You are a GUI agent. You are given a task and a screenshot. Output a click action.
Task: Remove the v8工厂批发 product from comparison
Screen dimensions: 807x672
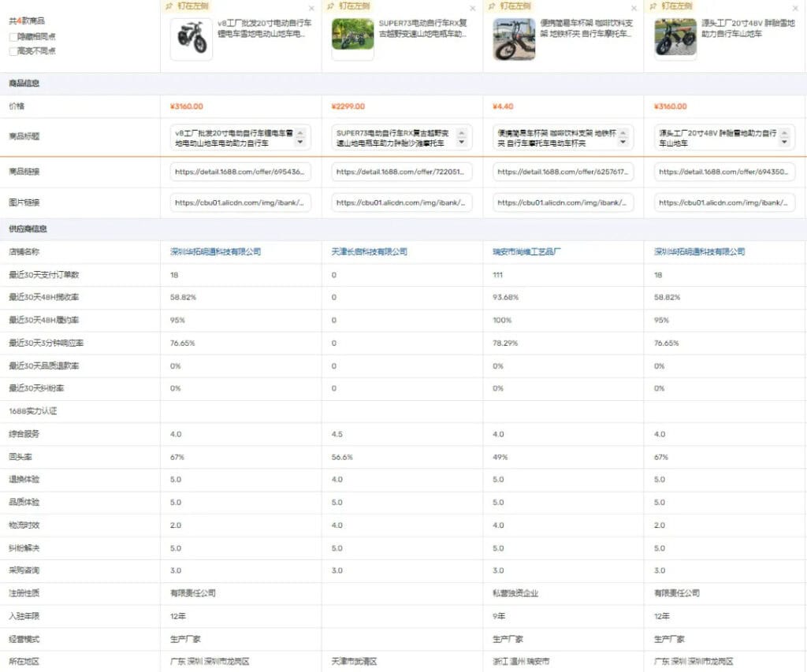point(311,8)
